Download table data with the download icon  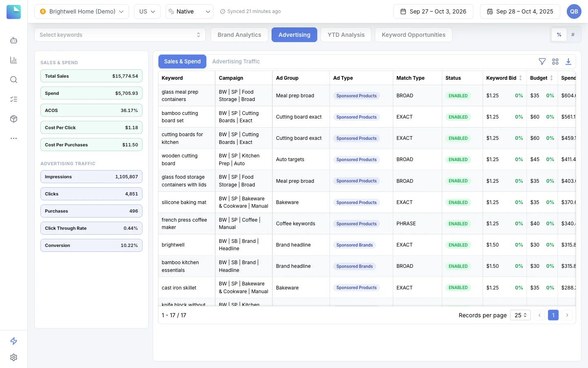[568, 61]
